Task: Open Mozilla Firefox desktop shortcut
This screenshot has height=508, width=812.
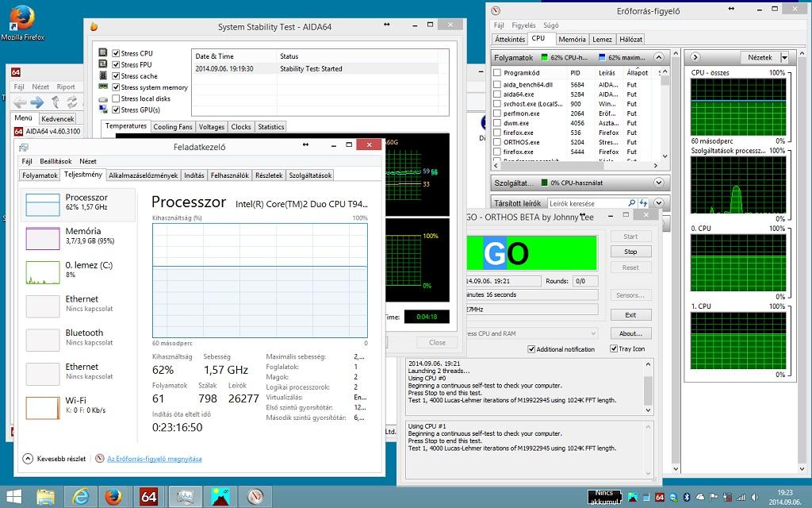Action: click(x=21, y=22)
